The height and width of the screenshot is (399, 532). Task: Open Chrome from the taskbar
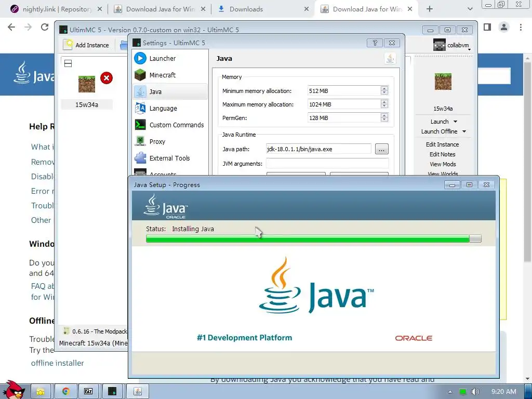65,392
